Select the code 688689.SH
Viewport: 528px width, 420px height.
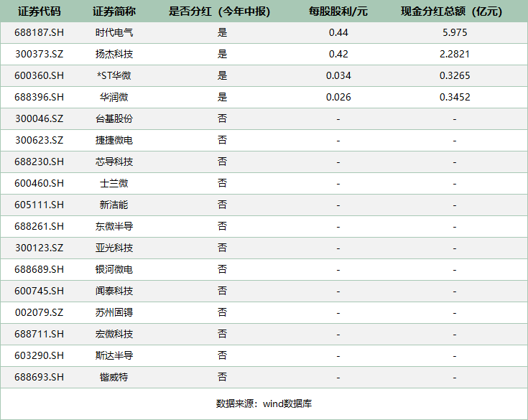(39, 269)
